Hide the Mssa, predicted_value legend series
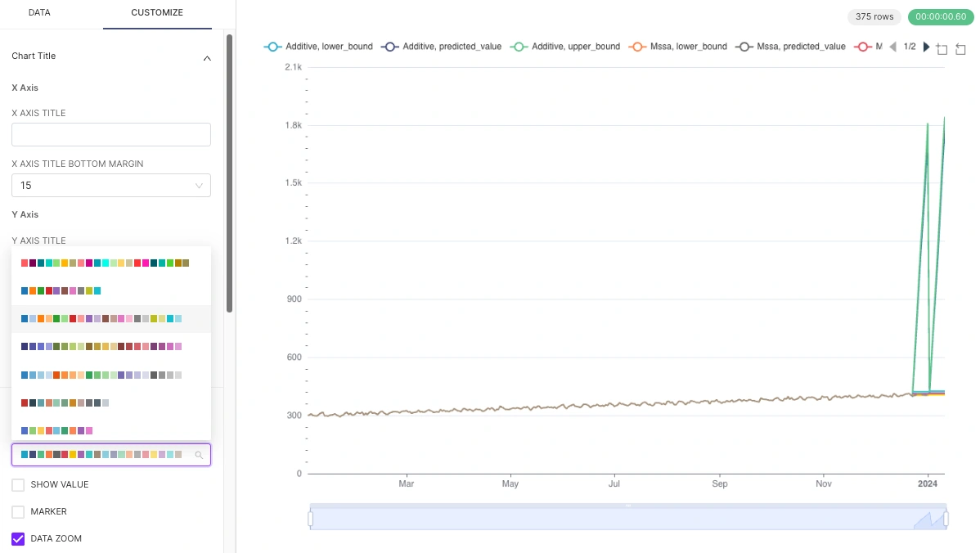The image size is (980, 553). click(790, 47)
